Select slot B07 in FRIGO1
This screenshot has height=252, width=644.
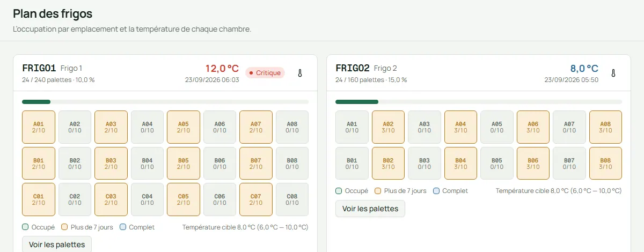[x=256, y=164]
